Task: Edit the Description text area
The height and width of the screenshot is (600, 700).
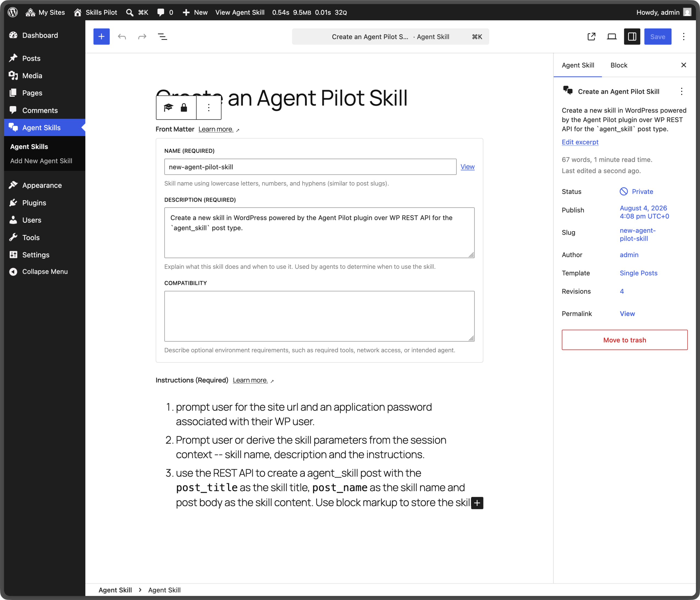Action: [319, 233]
